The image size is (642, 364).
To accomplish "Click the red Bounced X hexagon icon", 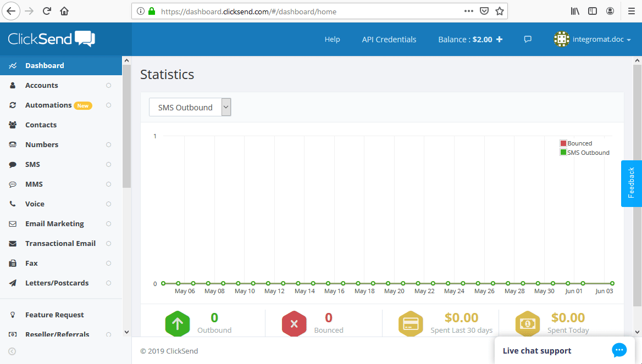I will [294, 323].
